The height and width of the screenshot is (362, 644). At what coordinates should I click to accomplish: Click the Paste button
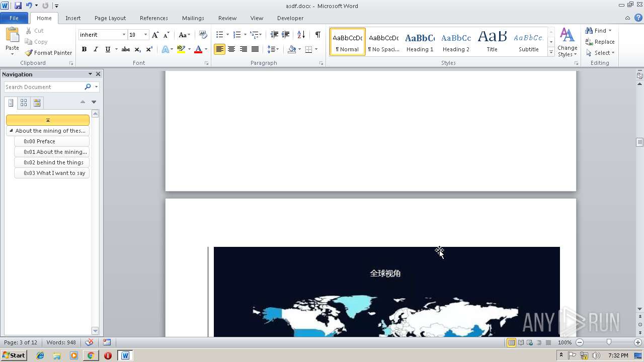pyautogui.click(x=12, y=42)
